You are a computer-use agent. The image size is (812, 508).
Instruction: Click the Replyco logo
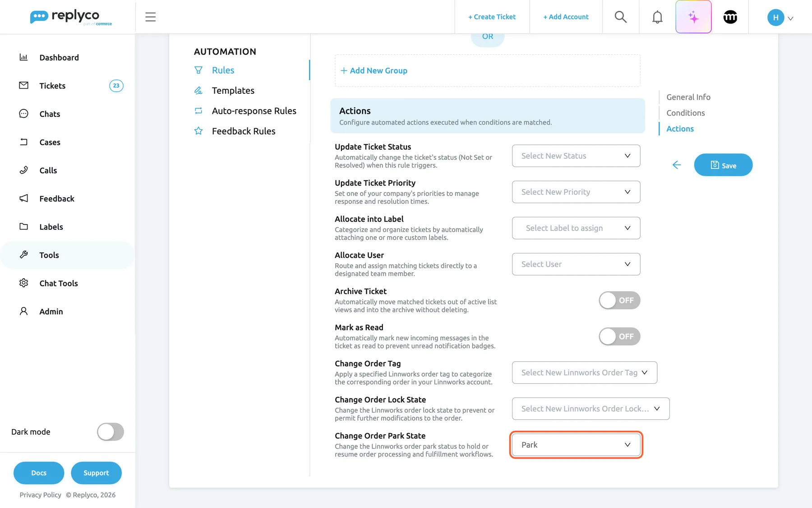pos(71,17)
